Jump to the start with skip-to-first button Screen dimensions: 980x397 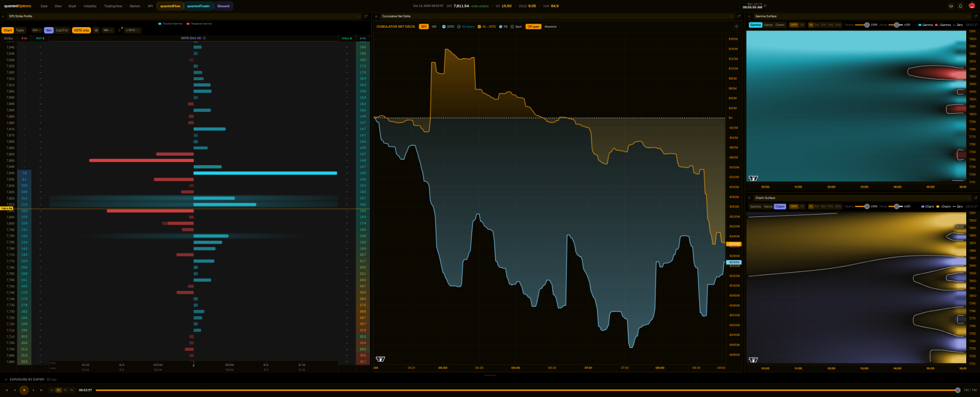coord(7,390)
